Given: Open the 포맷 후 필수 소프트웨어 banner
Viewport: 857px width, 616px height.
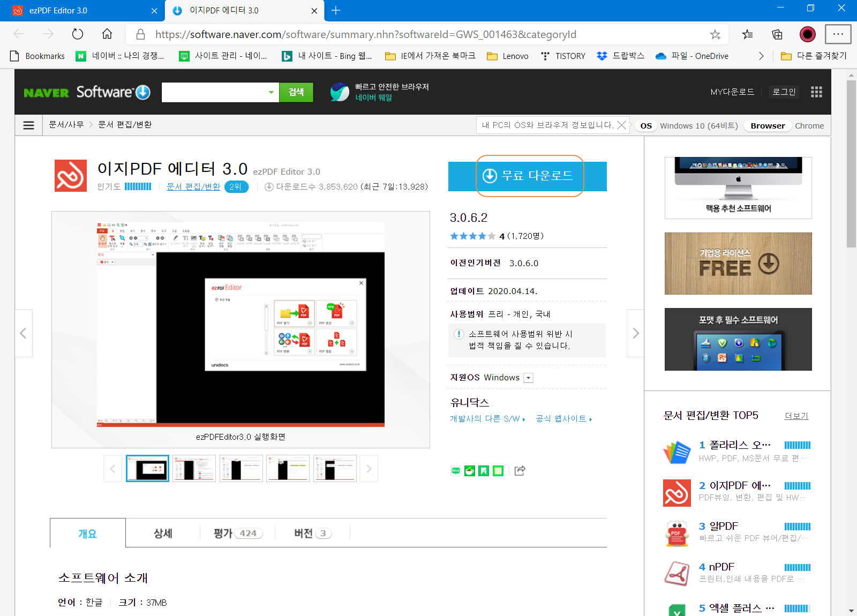Looking at the screenshot, I should (738, 340).
